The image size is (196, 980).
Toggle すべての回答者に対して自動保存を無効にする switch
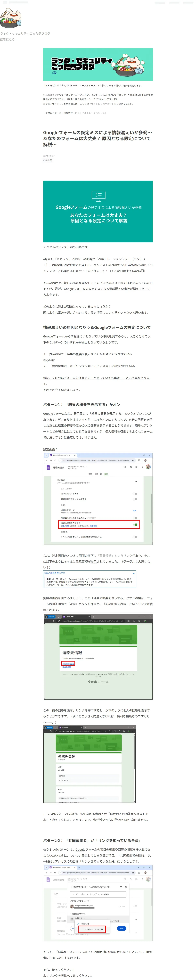coord(135,537)
